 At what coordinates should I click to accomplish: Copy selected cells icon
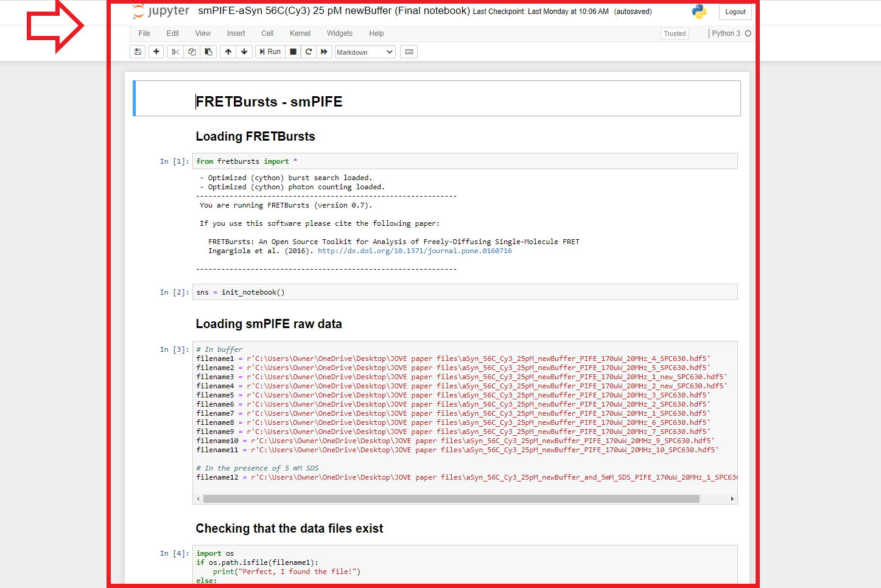(192, 52)
